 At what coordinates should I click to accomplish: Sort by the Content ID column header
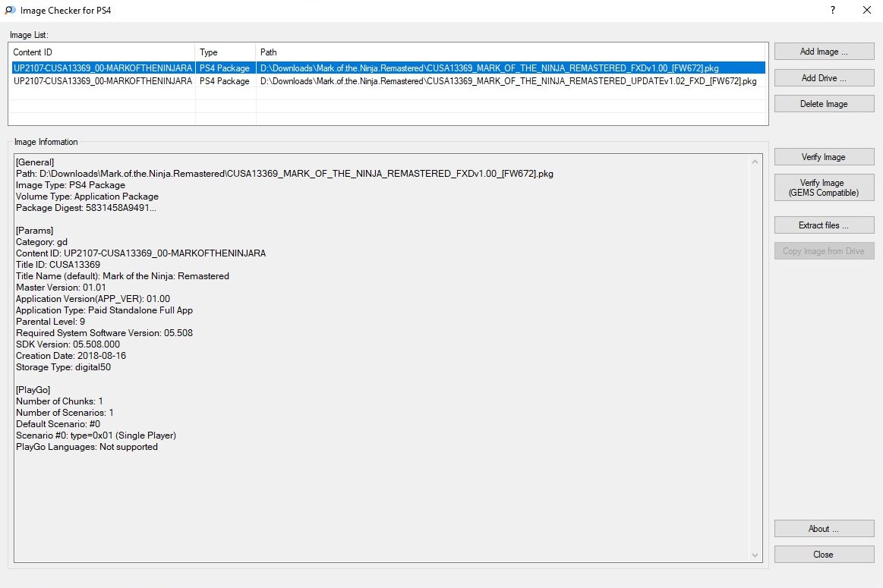pos(102,52)
